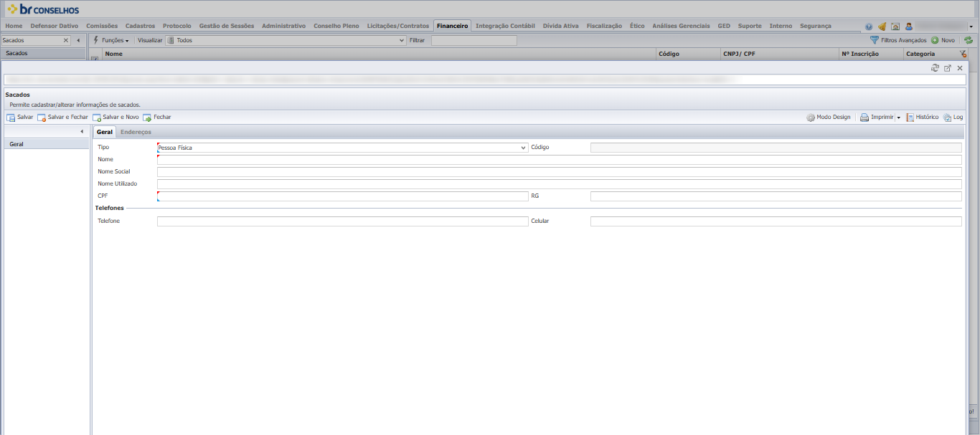Refresh the Sacados list with green arrows
Image resolution: width=980 pixels, height=435 pixels.
click(969, 40)
